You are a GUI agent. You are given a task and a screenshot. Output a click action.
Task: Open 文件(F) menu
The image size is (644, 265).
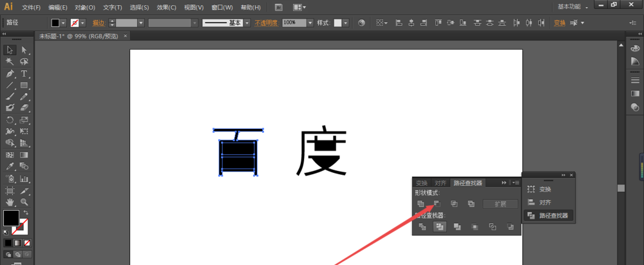pyautogui.click(x=31, y=7)
